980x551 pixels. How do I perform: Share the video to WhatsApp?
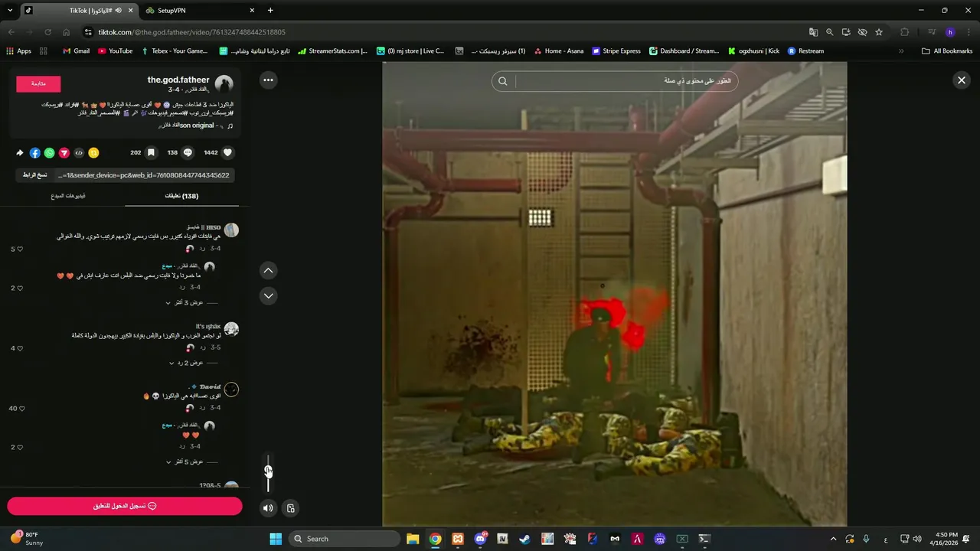point(50,153)
